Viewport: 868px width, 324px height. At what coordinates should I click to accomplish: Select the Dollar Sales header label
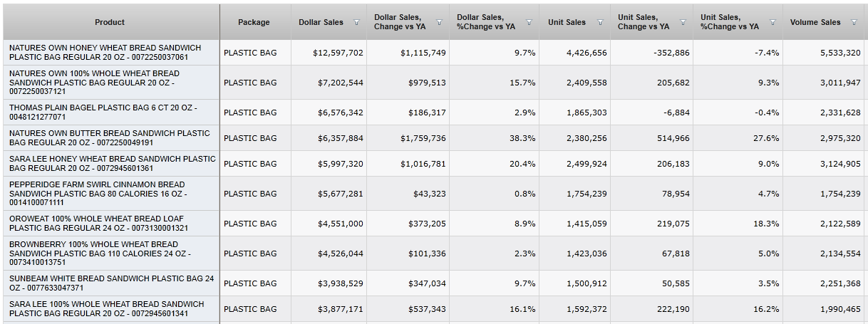(321, 22)
